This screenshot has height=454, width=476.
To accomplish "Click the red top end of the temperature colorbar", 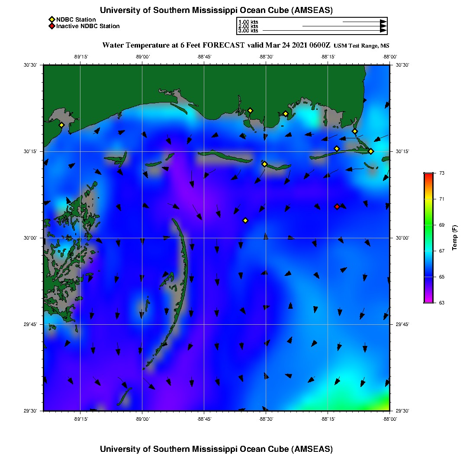I will click(429, 176).
